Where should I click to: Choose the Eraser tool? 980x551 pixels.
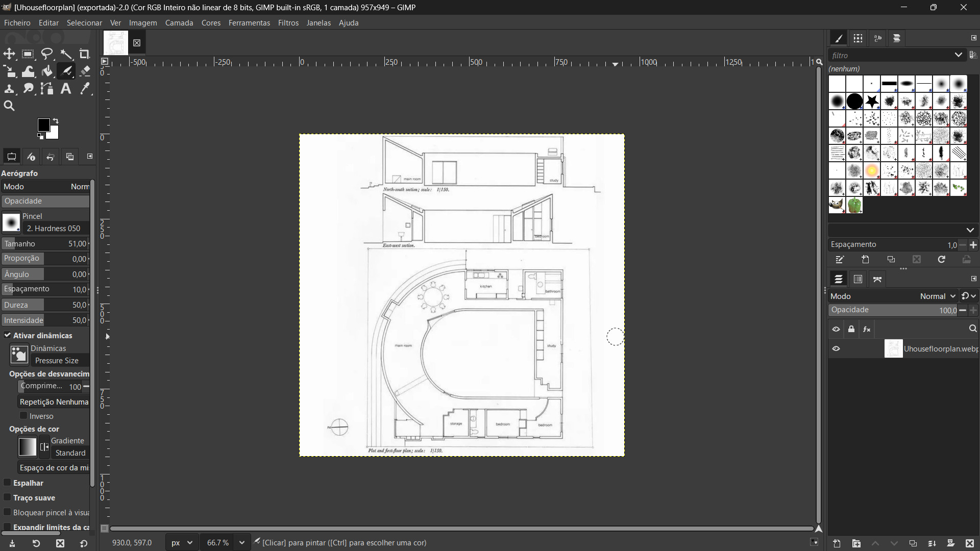(x=85, y=71)
